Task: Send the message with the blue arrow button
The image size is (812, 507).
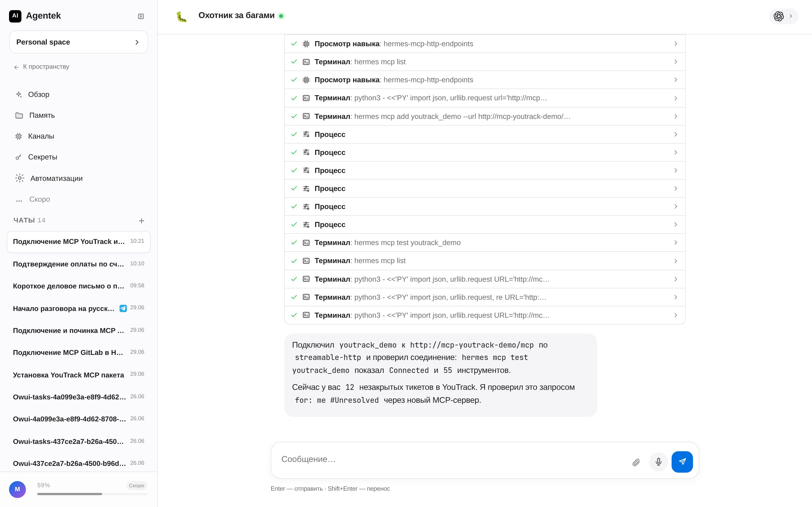Action: (x=682, y=462)
